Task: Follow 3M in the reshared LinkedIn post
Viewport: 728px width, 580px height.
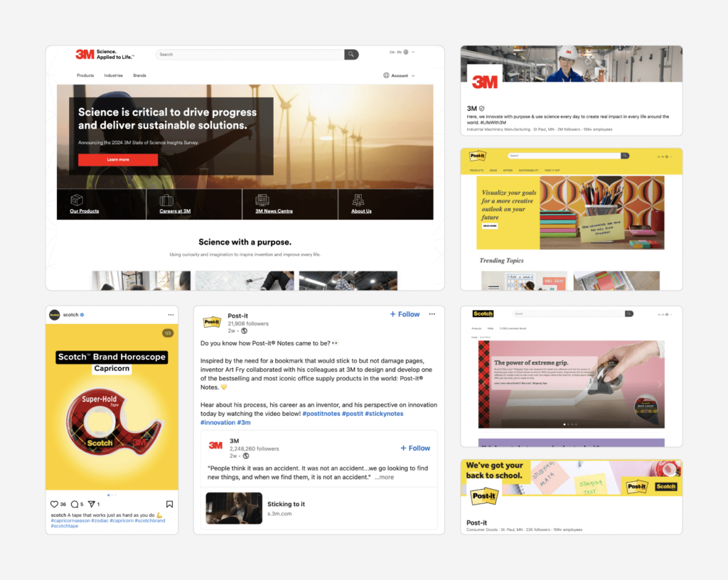Action: click(x=415, y=449)
